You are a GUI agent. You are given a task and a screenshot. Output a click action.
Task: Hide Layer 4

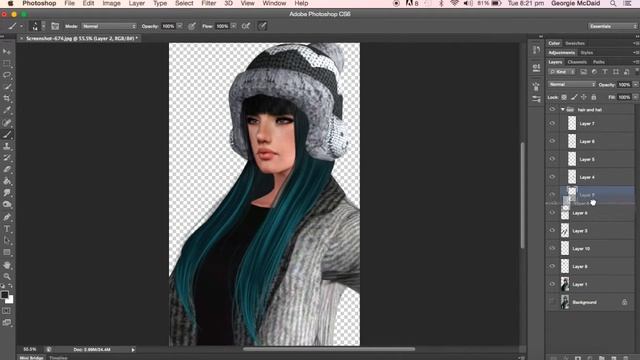tap(552, 177)
